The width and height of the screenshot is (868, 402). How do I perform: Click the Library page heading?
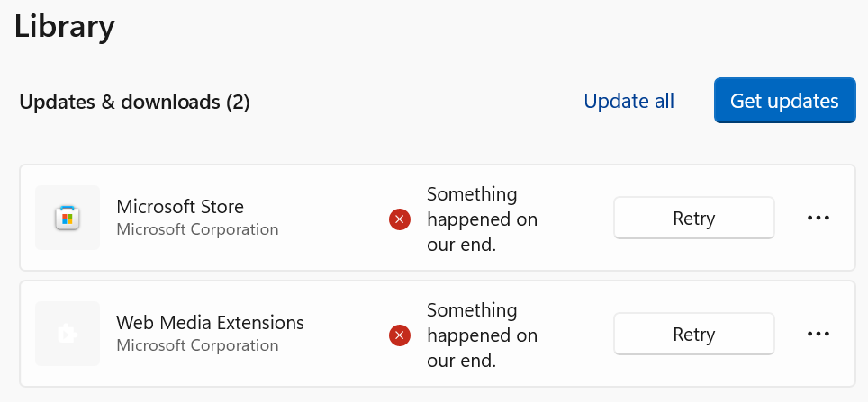click(x=65, y=26)
